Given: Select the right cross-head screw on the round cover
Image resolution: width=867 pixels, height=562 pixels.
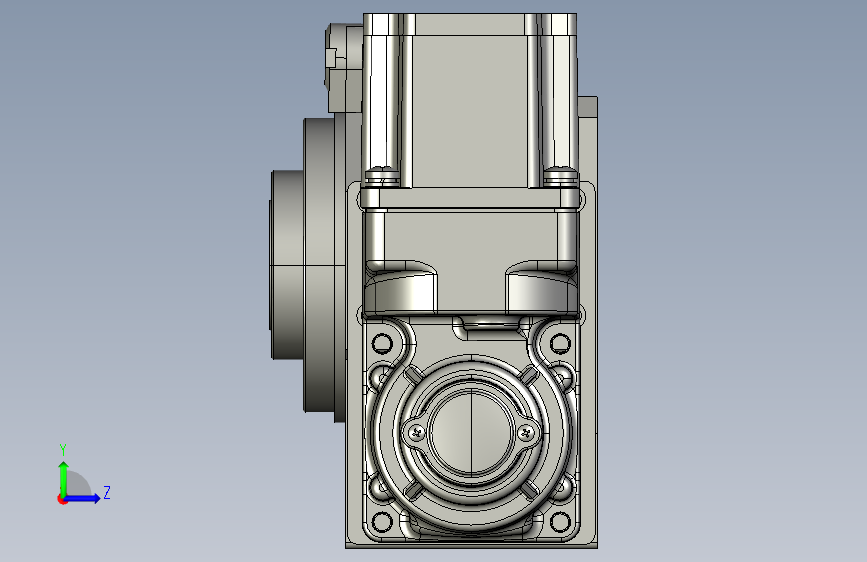Looking at the screenshot, I should pyautogui.click(x=527, y=433).
